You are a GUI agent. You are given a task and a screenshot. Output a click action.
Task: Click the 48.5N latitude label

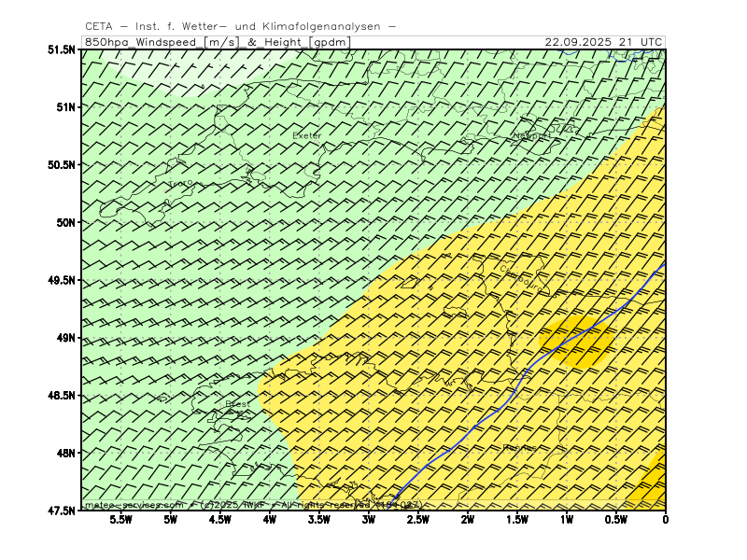61,395
